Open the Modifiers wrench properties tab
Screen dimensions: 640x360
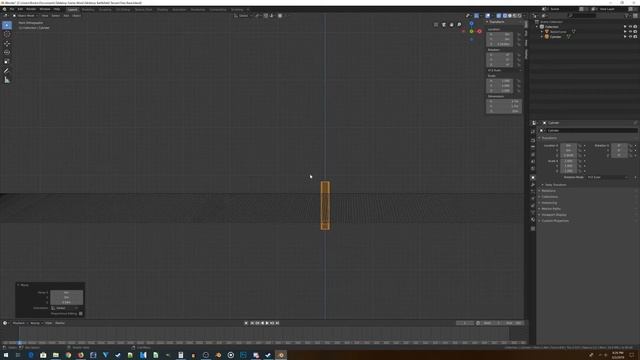tap(533, 184)
